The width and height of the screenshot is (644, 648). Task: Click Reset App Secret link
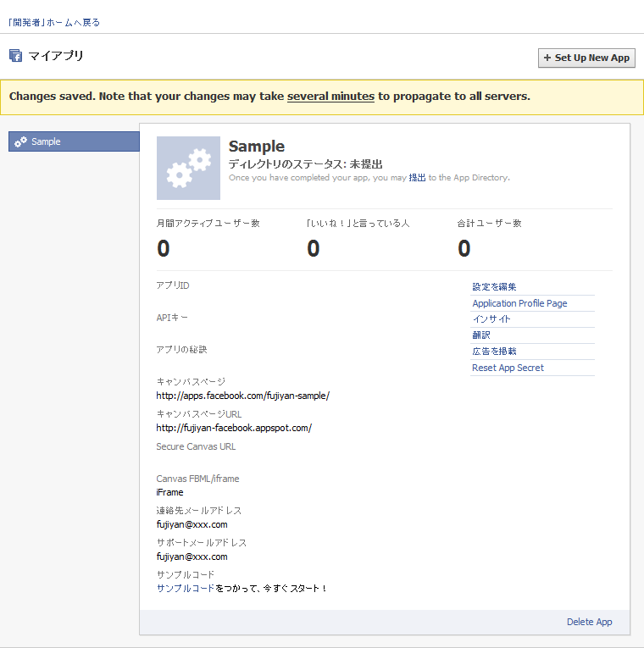pyautogui.click(x=508, y=368)
